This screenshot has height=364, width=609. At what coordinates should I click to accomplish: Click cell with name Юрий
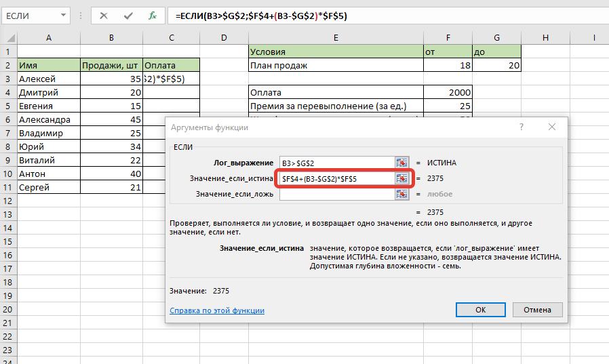pyautogui.click(x=49, y=146)
